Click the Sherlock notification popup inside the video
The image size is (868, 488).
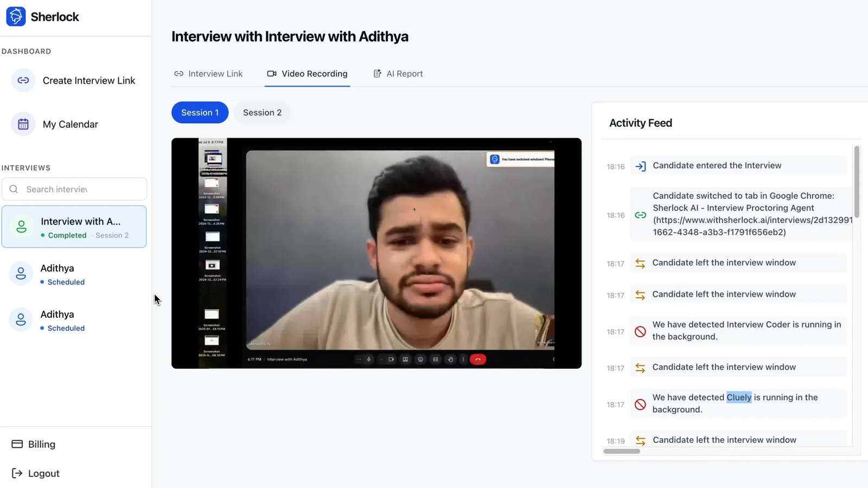[x=521, y=159]
